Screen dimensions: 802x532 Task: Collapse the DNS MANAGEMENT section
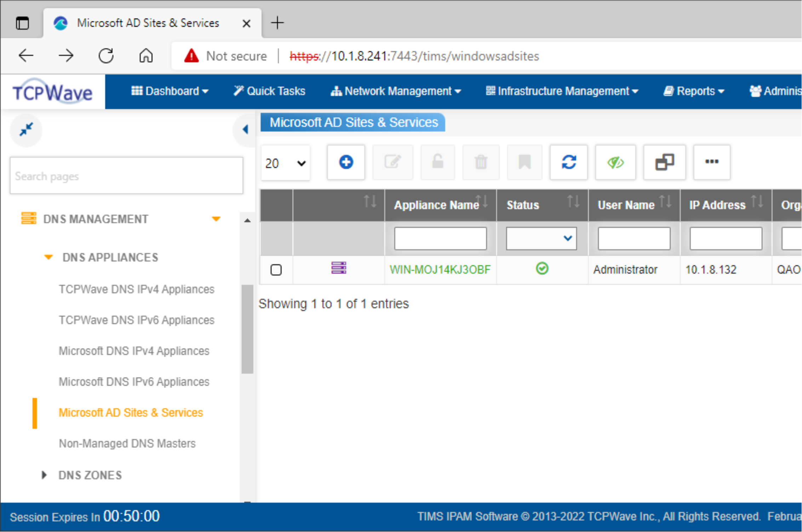[x=216, y=219]
